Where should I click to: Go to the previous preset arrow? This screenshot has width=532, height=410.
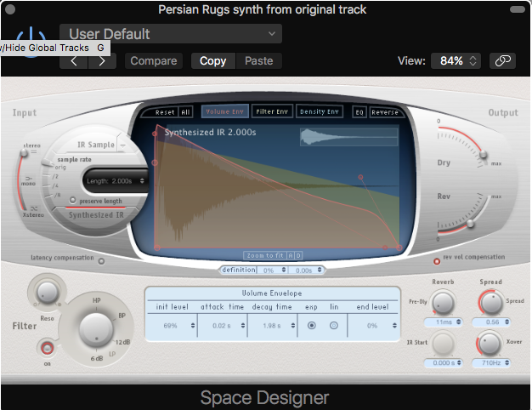click(74, 61)
